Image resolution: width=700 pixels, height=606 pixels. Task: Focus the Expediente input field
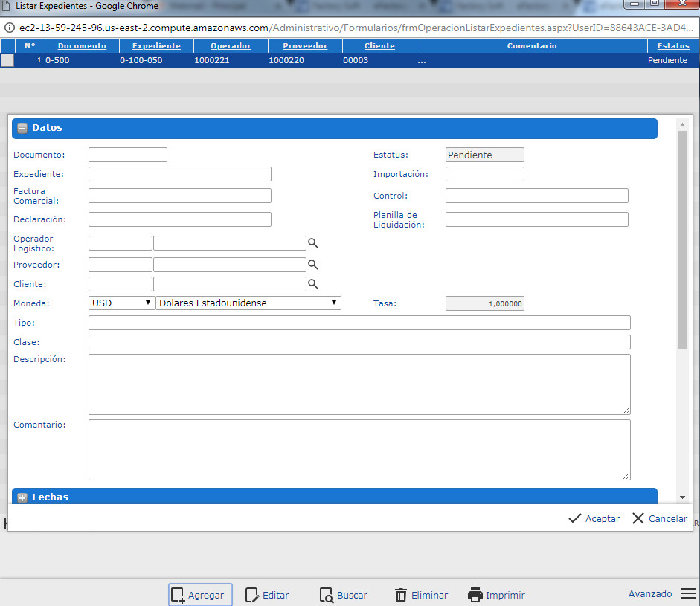tap(180, 174)
